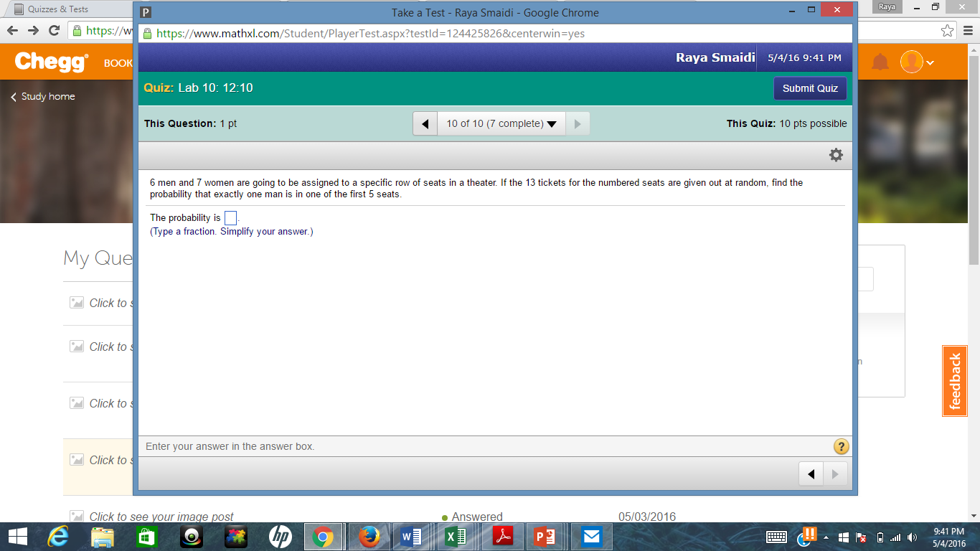Open Adobe Reader from the taskbar

(502, 537)
